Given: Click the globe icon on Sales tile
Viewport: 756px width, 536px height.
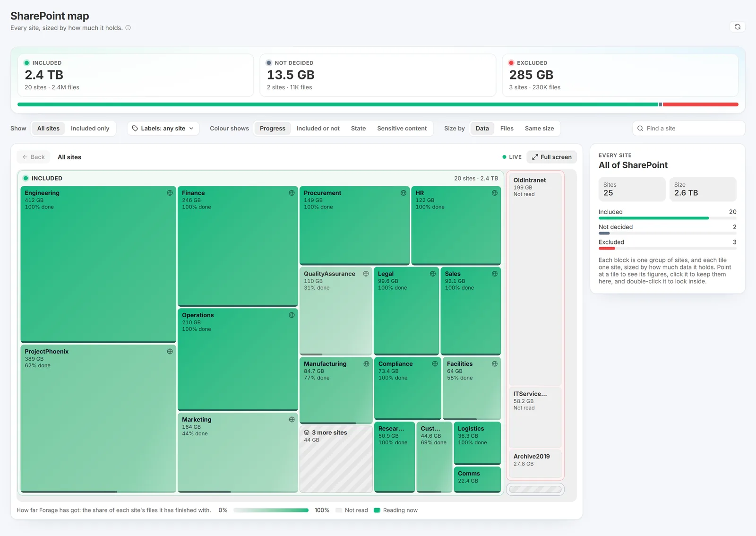Looking at the screenshot, I should (x=495, y=274).
